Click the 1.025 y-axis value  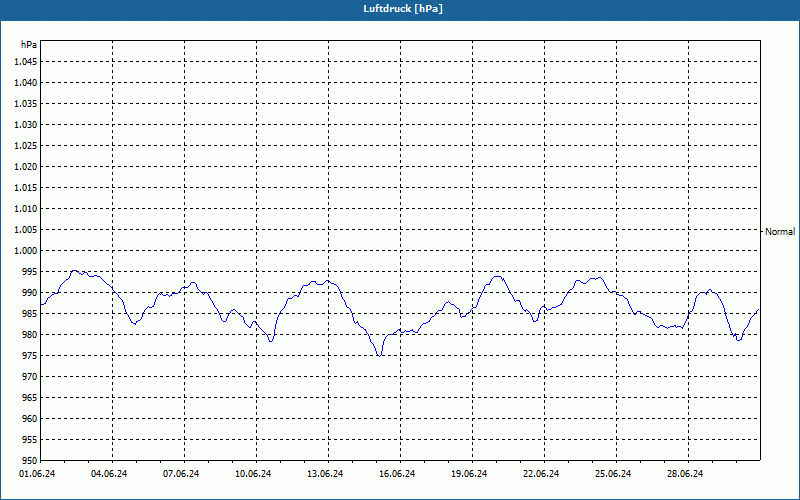(x=26, y=145)
